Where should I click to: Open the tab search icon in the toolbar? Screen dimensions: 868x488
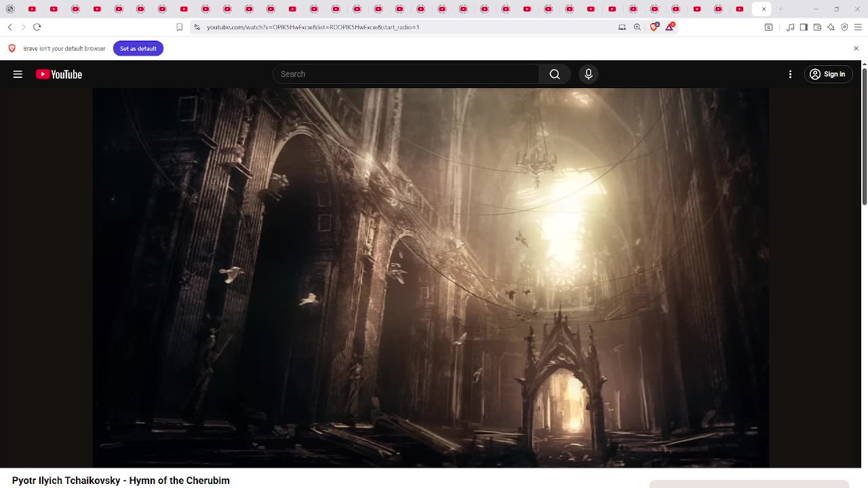(x=768, y=27)
